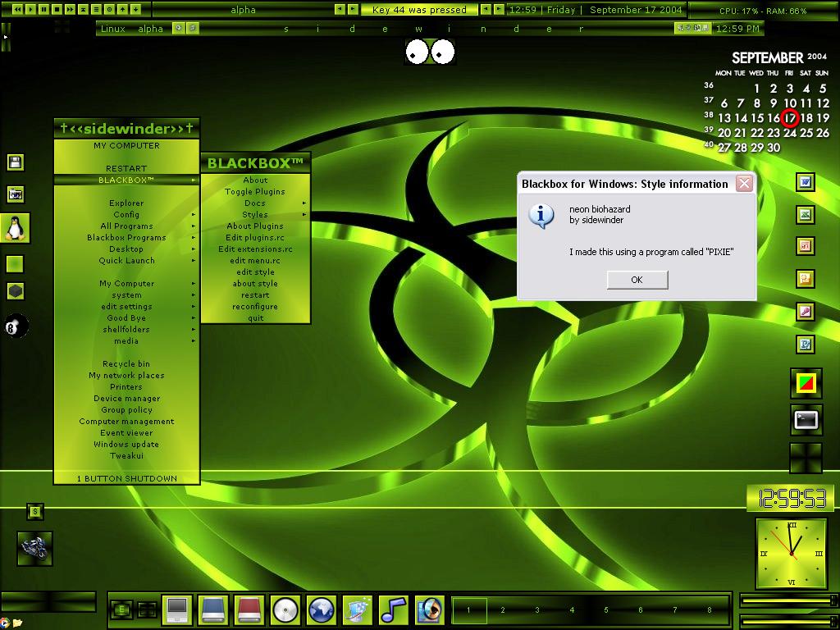
Task: Click the stop button in top player bar
Action: click(57, 9)
